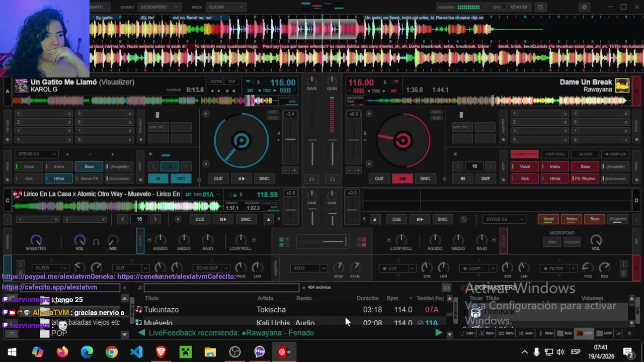Toggle HiHat stem pad on deck A
The image size is (644, 362).
click(x=59, y=178)
